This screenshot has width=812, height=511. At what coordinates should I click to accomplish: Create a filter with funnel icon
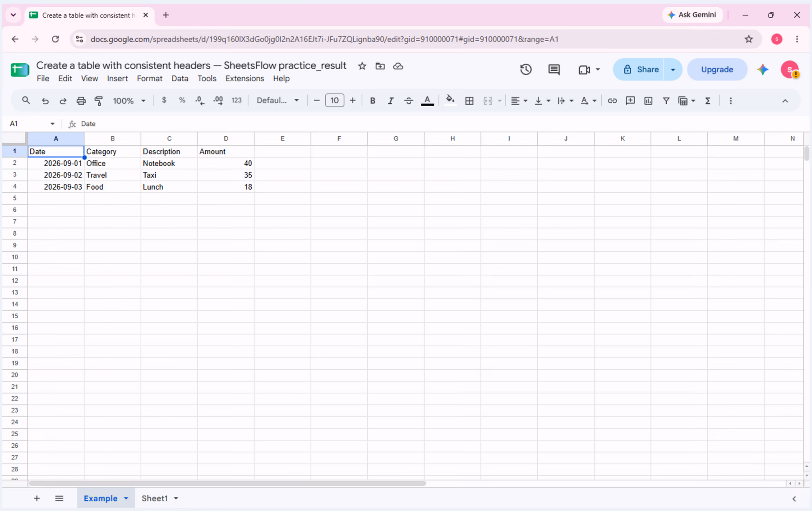click(666, 101)
